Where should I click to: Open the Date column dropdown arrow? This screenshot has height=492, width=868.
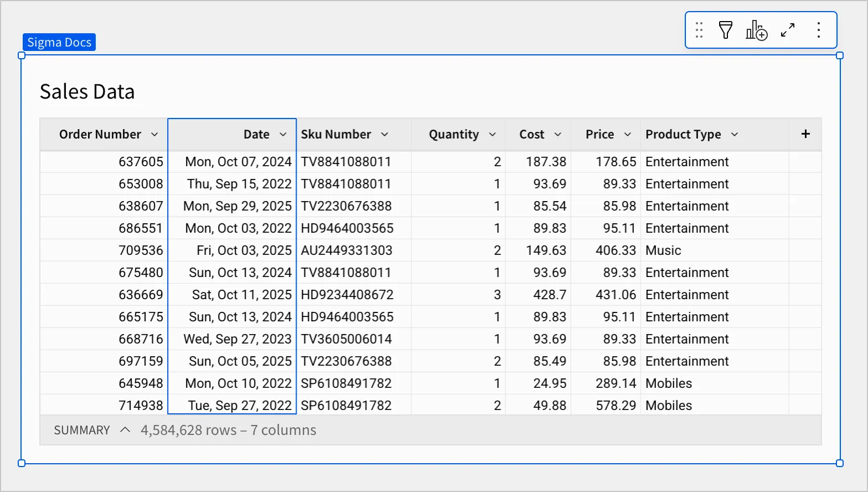(283, 135)
